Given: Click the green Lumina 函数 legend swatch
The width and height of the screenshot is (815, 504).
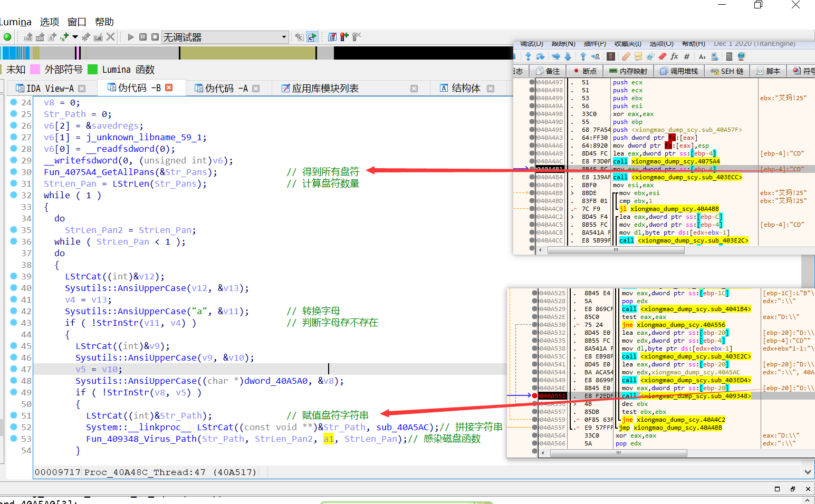Looking at the screenshot, I should (92, 69).
